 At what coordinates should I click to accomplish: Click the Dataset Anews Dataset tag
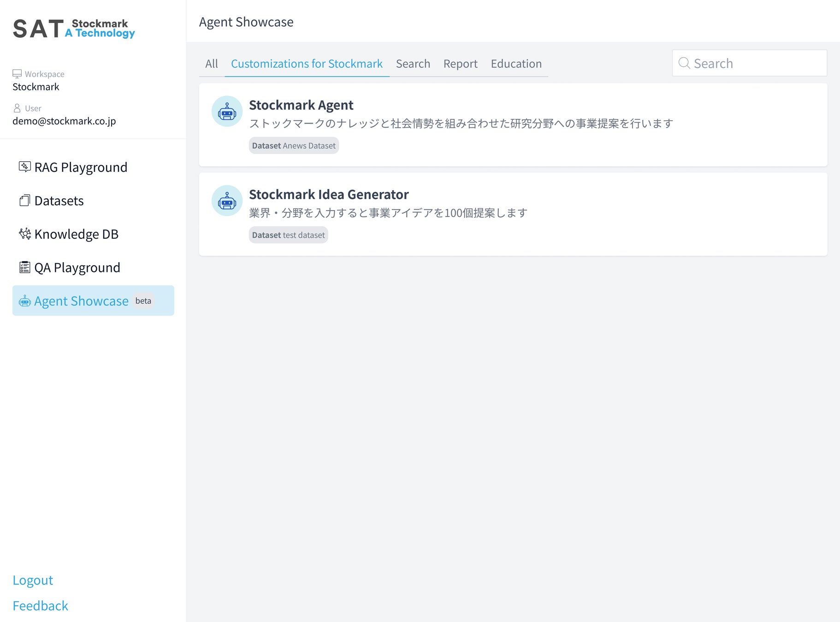(x=294, y=146)
